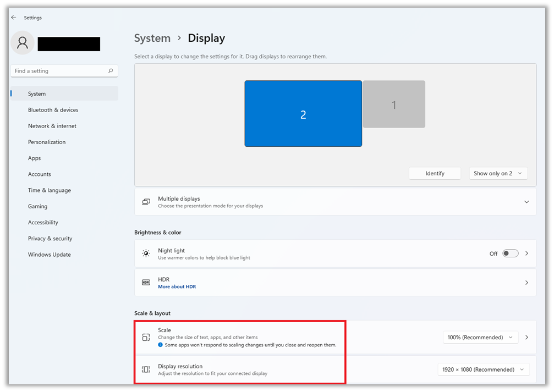Click the Scale icon
This screenshot has height=392, width=554.
(x=146, y=337)
